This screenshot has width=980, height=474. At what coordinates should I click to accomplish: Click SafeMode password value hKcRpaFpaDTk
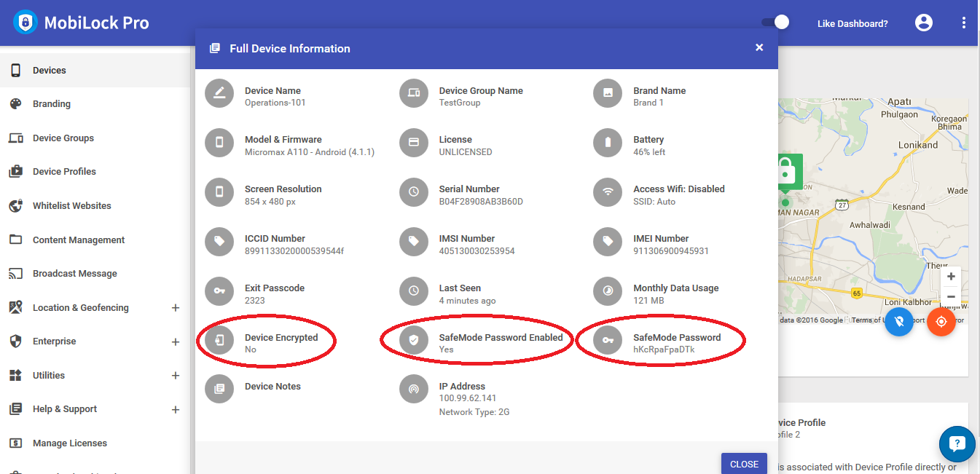[664, 349]
